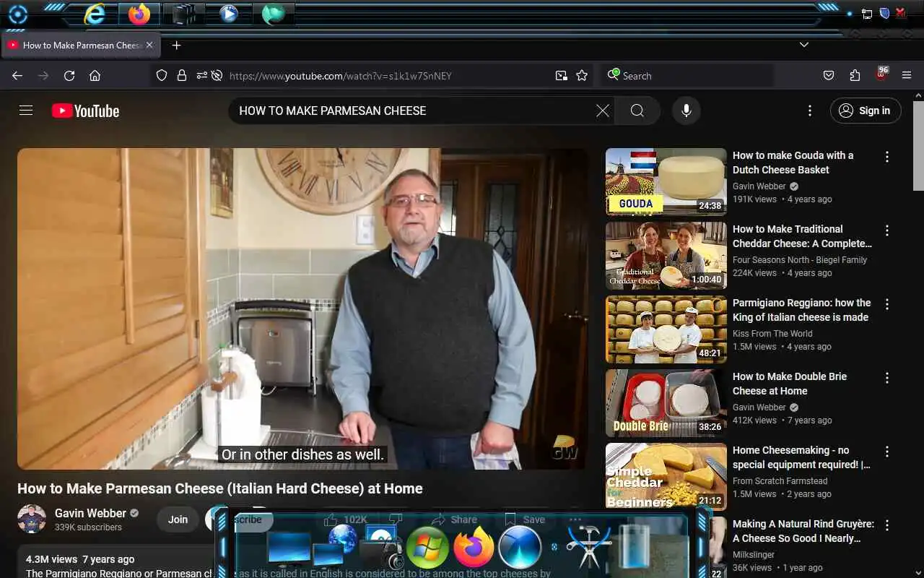Expand the list all tabs chevron
Screen dimensions: 924x578
point(803,45)
